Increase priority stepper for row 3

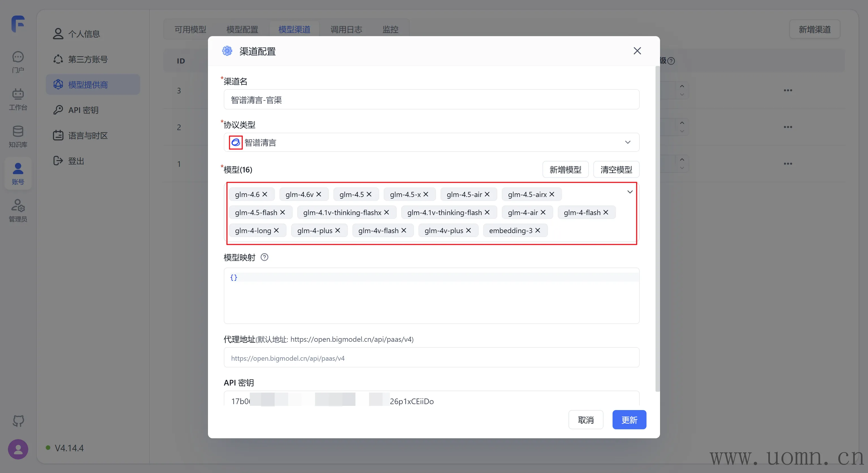[682, 86]
